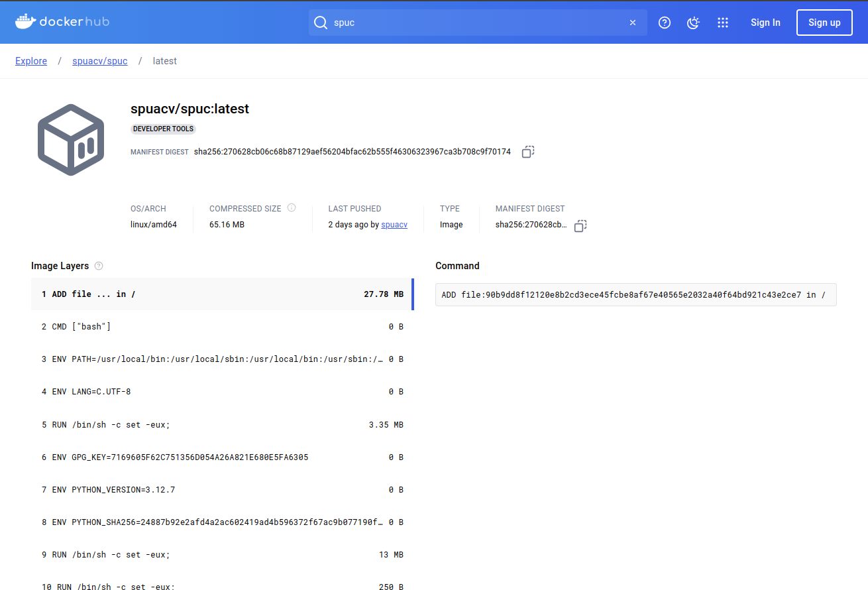Click the Command box ADD file text

[635, 295]
